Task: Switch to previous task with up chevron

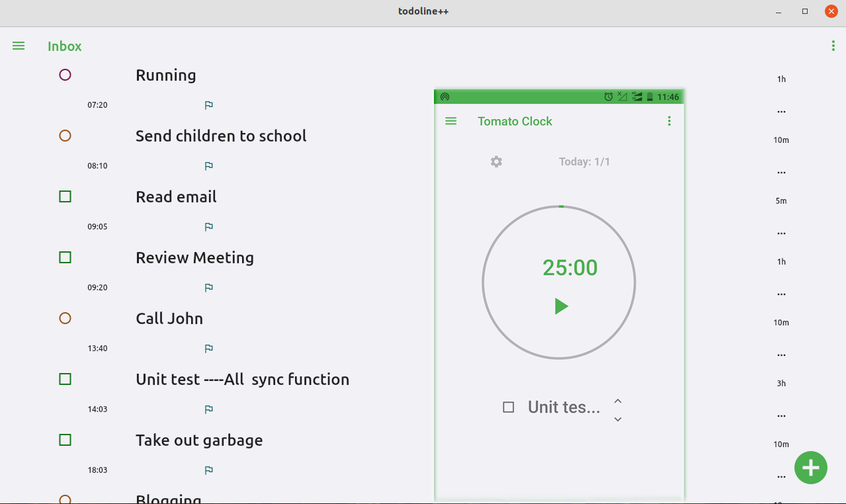Action: click(618, 401)
